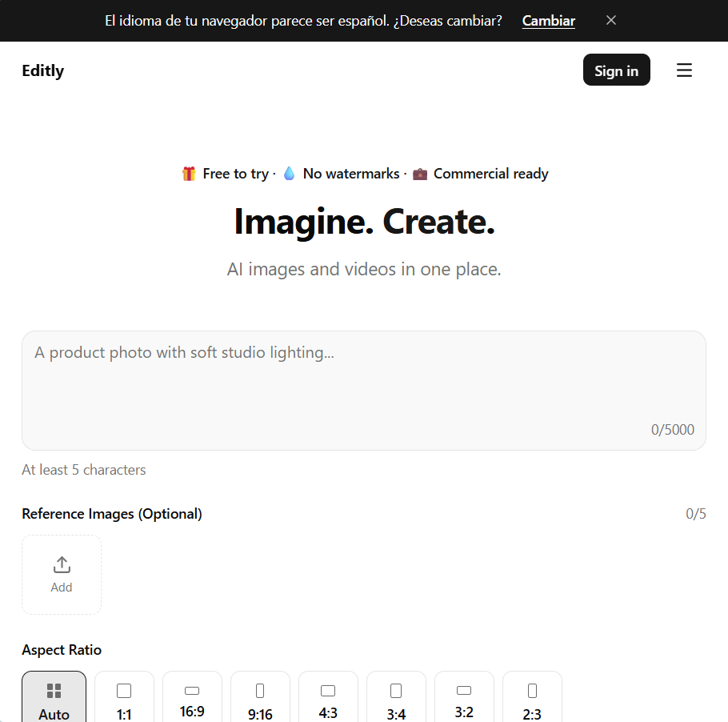Go to the Editly home logo
The height and width of the screenshot is (722, 728).
click(x=43, y=70)
